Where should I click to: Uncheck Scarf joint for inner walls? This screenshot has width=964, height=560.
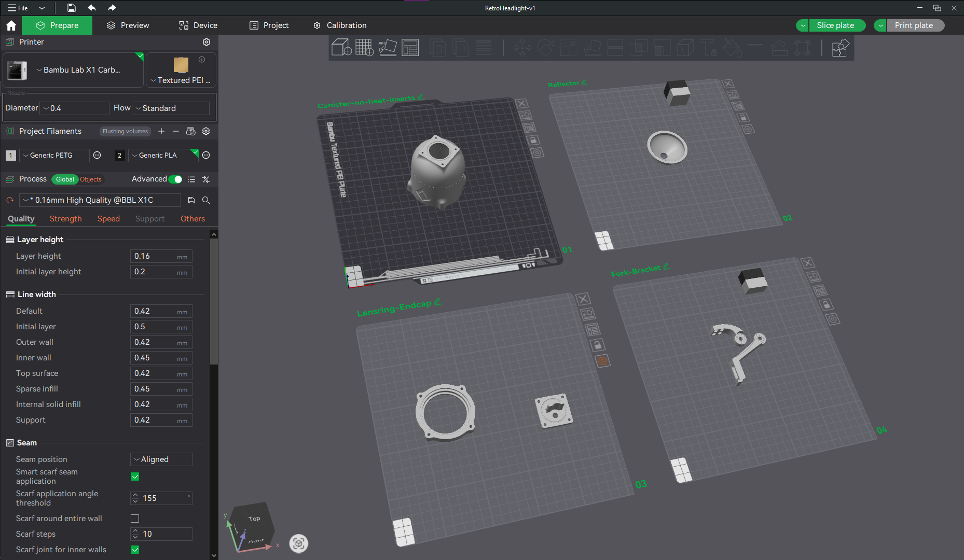pos(135,550)
